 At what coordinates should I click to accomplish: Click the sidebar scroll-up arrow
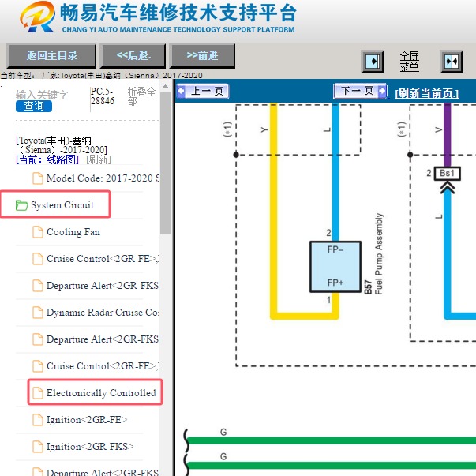pyautogui.click(x=166, y=87)
